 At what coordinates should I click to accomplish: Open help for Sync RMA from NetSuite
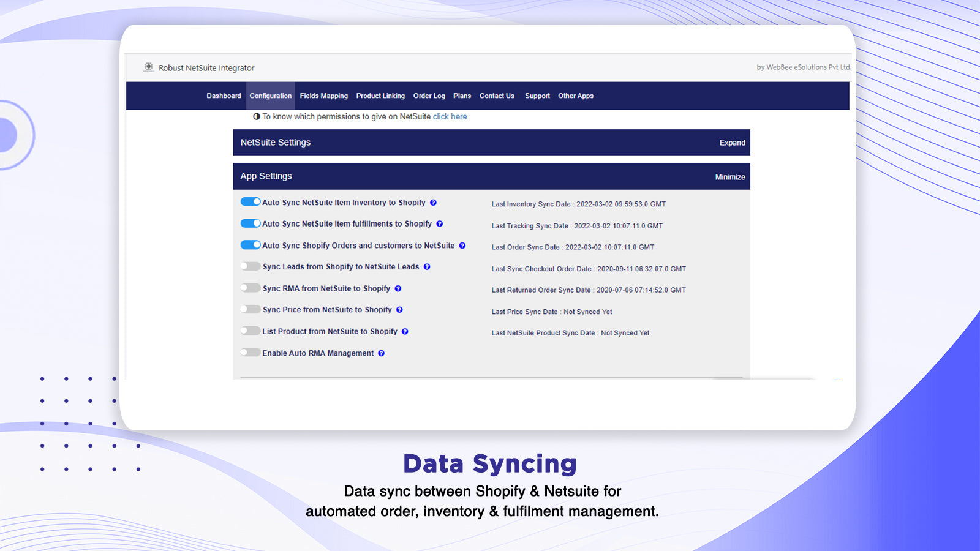tap(398, 288)
